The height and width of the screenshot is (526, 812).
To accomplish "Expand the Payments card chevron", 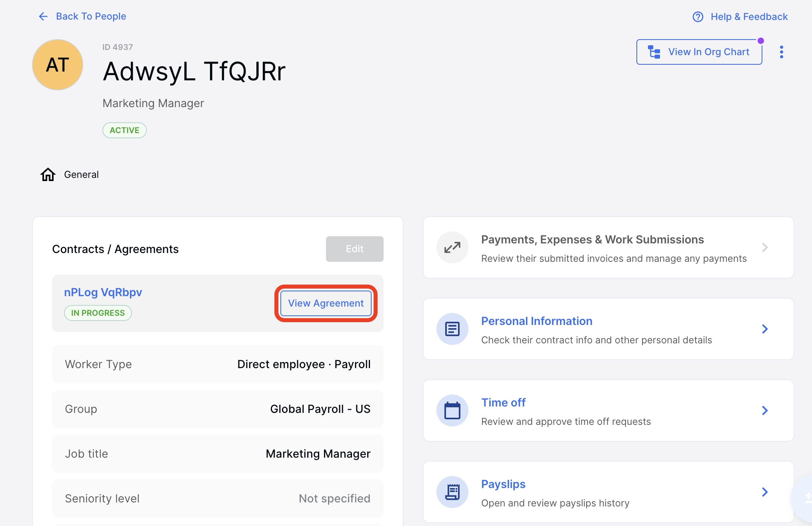I will (765, 247).
